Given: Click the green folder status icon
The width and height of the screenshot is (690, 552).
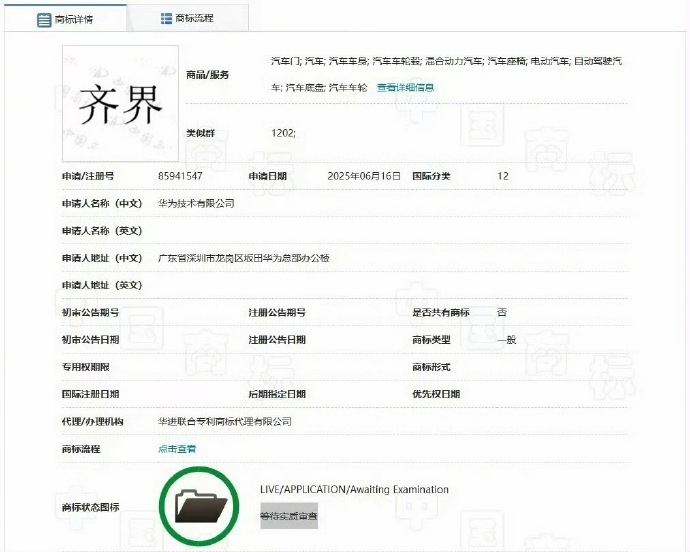Looking at the screenshot, I should pos(199,507).
